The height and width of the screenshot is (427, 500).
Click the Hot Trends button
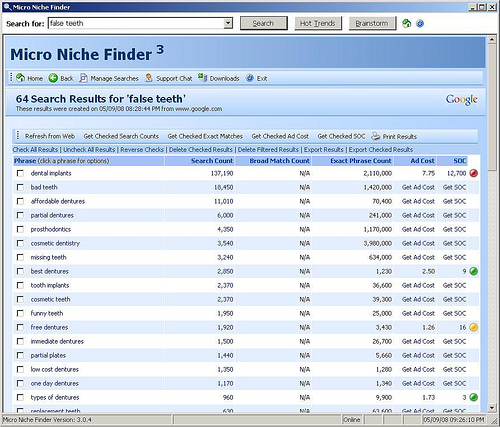pos(318,23)
